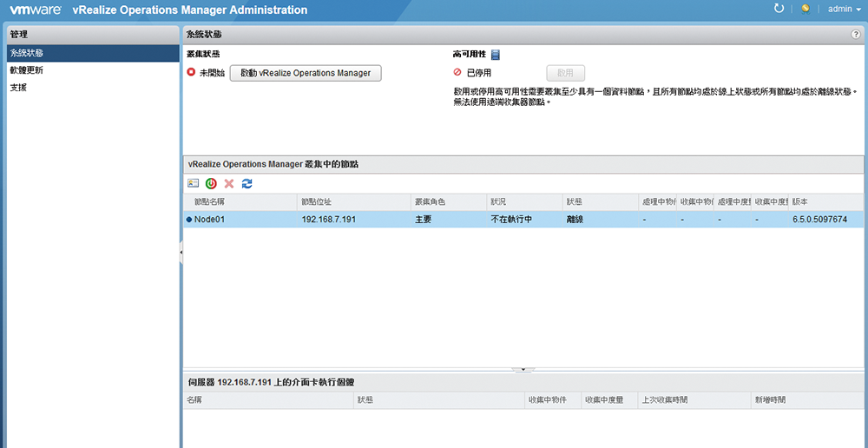This screenshot has height=448, width=868.
Task: Click the 名稱 column header in bottom table
Action: point(268,400)
